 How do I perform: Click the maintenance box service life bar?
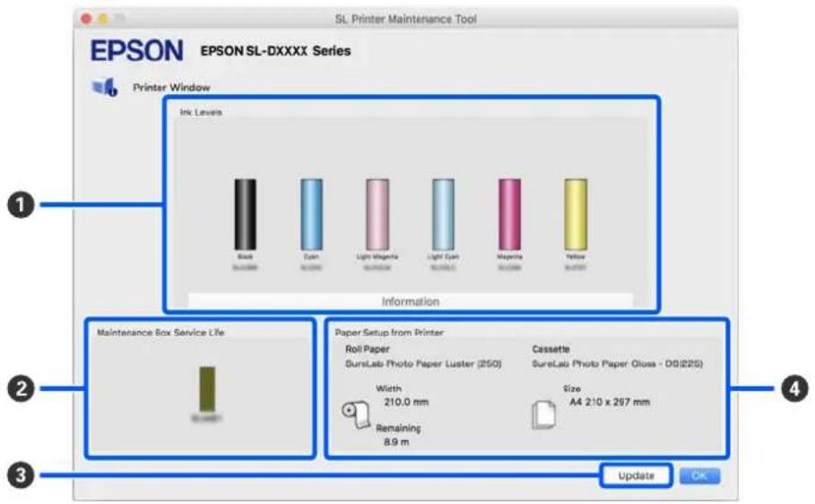coord(207,388)
